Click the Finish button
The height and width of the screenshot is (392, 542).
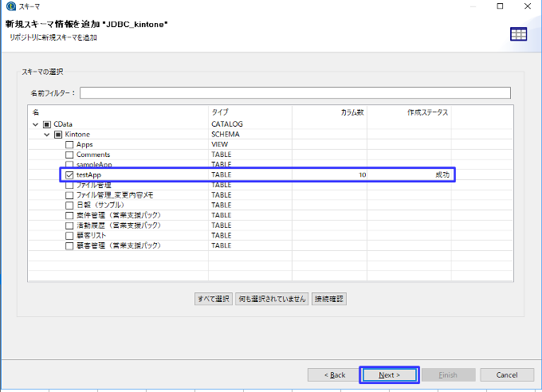click(x=448, y=375)
